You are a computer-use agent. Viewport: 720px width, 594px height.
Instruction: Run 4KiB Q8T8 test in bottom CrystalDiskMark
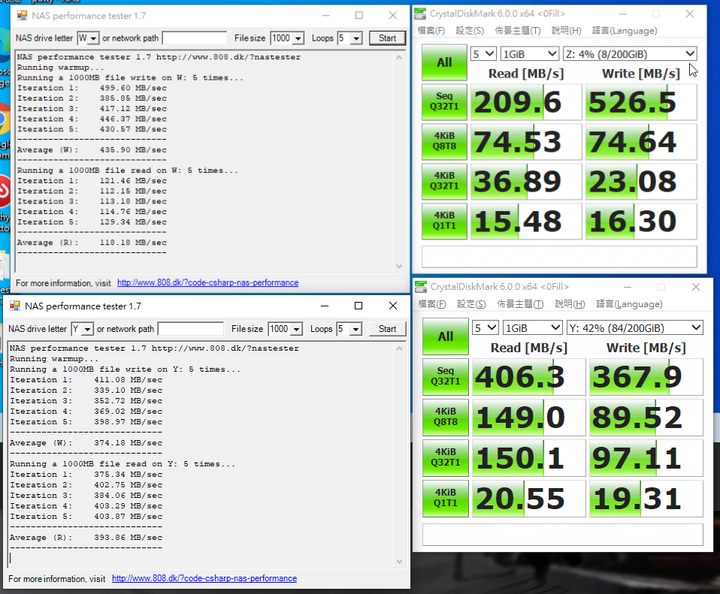click(x=445, y=417)
